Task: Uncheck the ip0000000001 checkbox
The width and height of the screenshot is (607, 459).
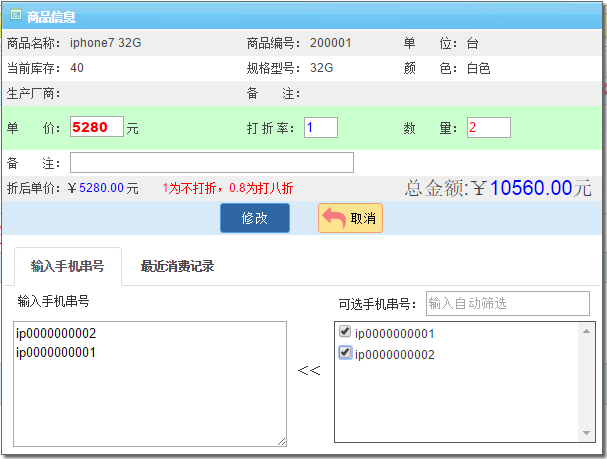Action: (x=345, y=332)
